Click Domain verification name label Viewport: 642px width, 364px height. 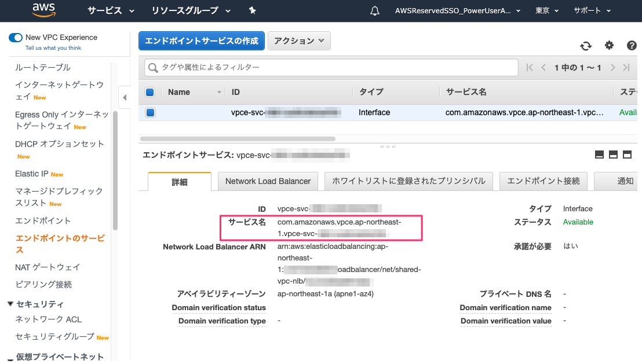tap(505, 307)
